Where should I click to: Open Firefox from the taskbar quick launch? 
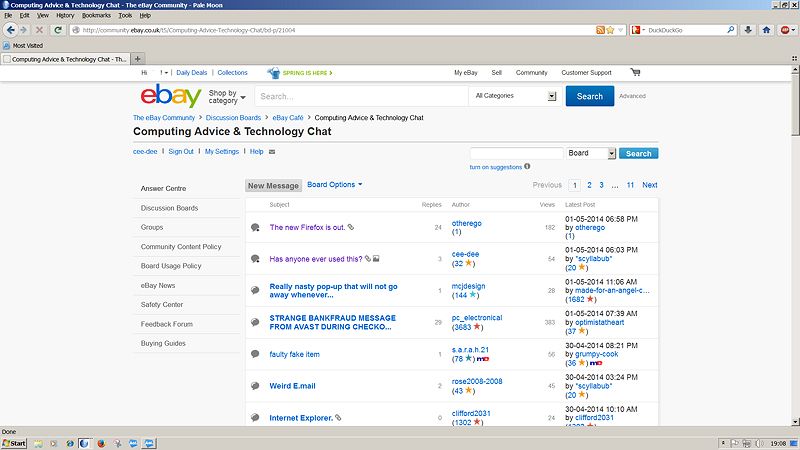point(101,443)
